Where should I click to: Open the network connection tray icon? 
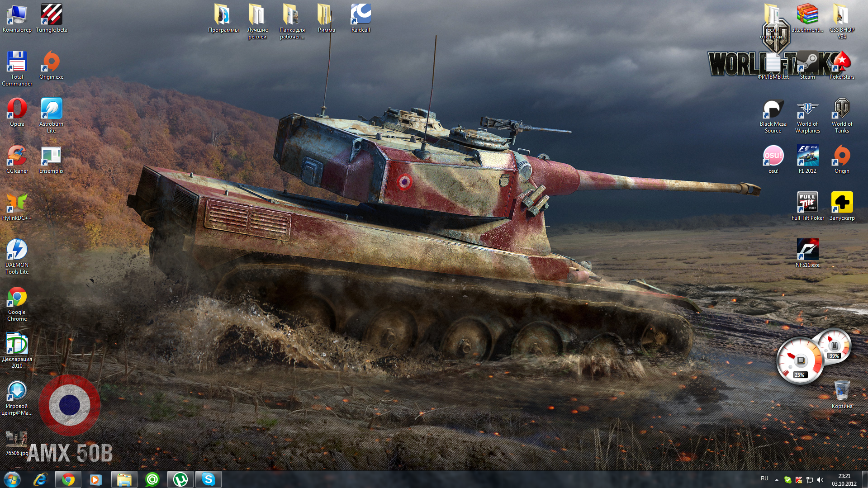pos(810,480)
